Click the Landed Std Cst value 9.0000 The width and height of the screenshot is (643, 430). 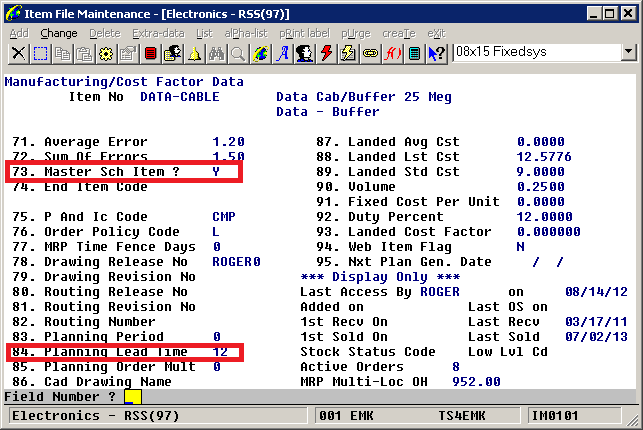click(540, 172)
